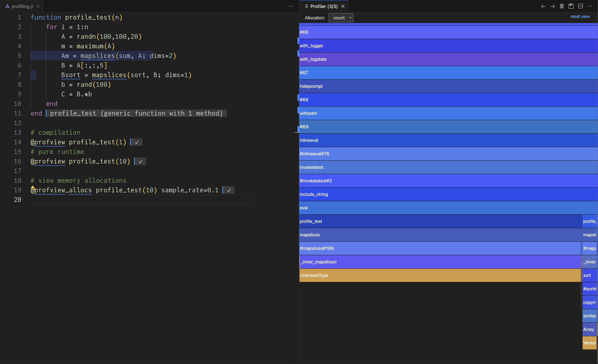This screenshot has height=364, width=598.
Task: Open profiler panel more actions ellipsis
Action: (x=590, y=6)
